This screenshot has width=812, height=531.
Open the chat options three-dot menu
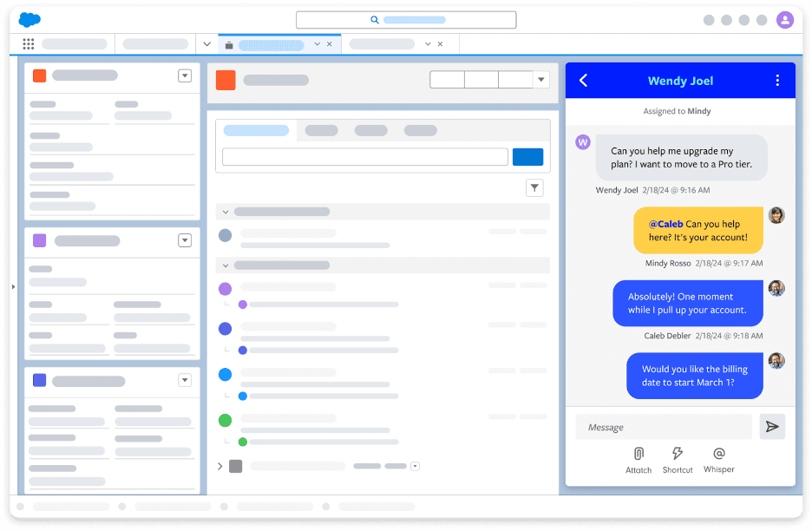[x=777, y=81]
